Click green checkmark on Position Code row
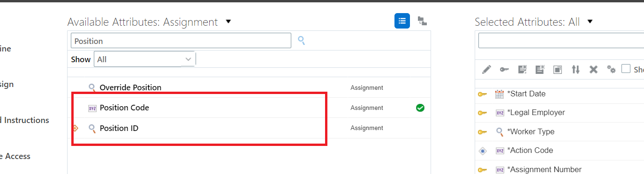644x174 pixels. [x=420, y=108]
